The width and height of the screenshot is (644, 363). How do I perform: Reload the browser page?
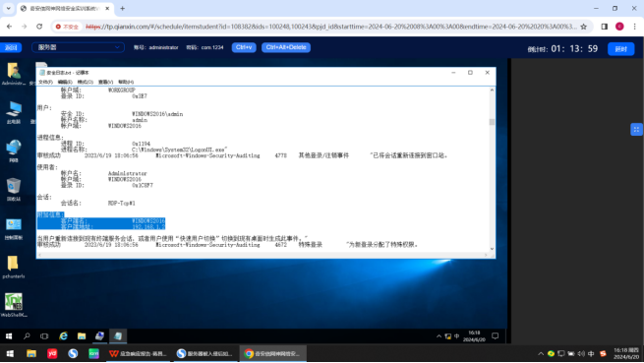[39, 27]
